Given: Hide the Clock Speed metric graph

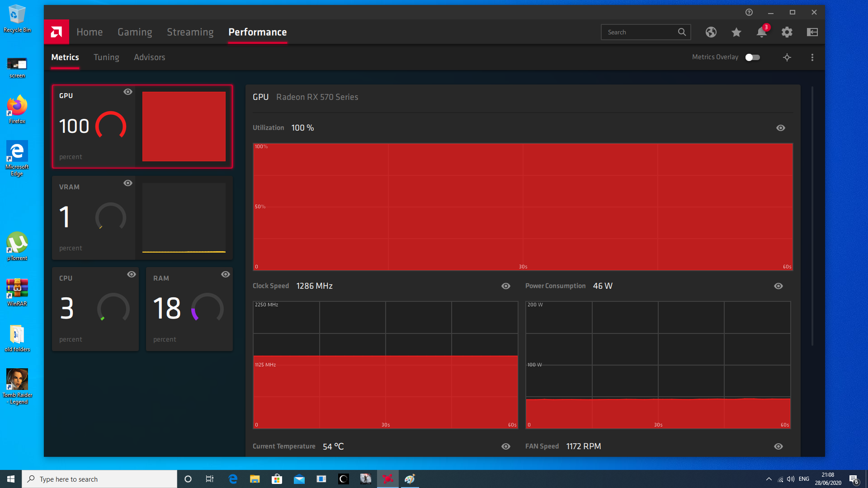Looking at the screenshot, I should coord(506,286).
